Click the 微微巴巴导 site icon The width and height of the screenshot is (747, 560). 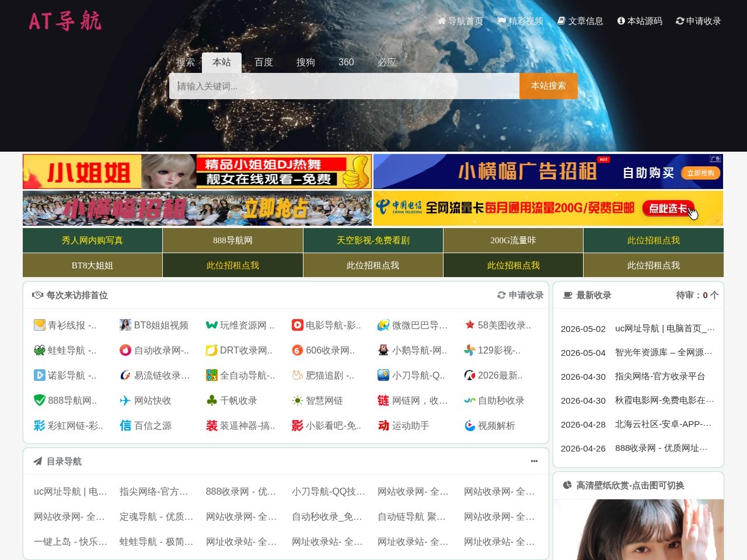(383, 325)
